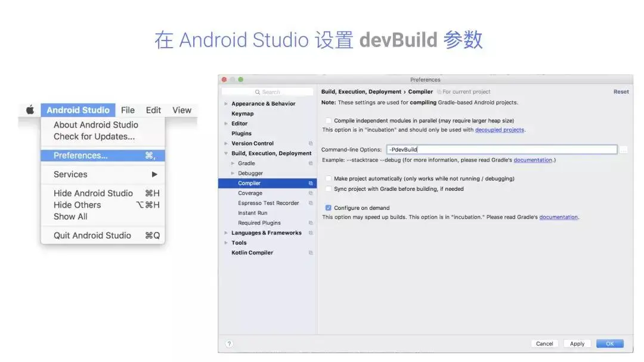This screenshot has height=362, width=644.
Task: Click the For current project icon
Action: (x=439, y=92)
